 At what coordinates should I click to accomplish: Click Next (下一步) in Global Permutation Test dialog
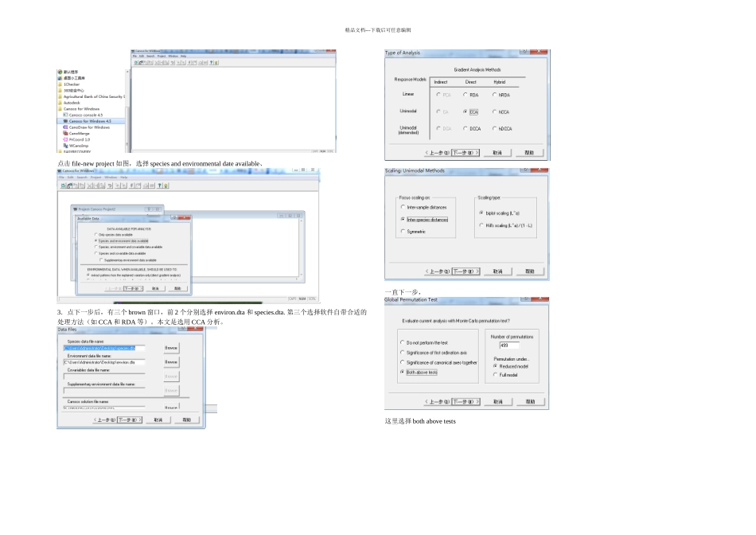pos(466,401)
